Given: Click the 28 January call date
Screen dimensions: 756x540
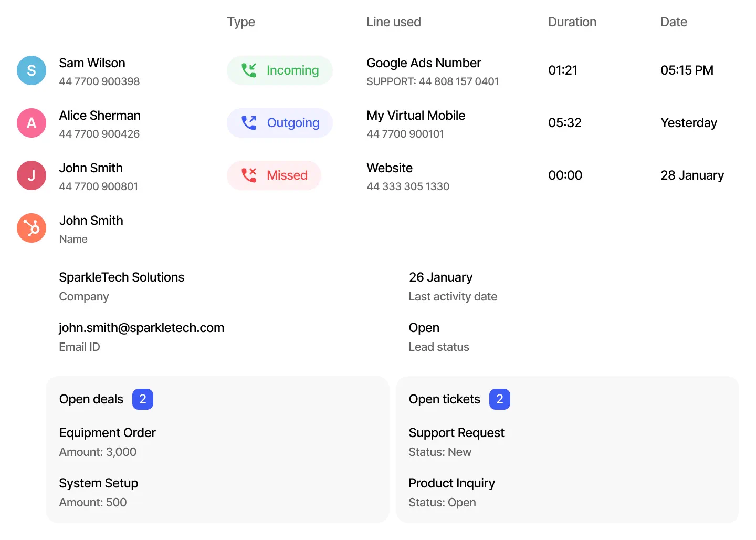Looking at the screenshot, I should tap(692, 175).
